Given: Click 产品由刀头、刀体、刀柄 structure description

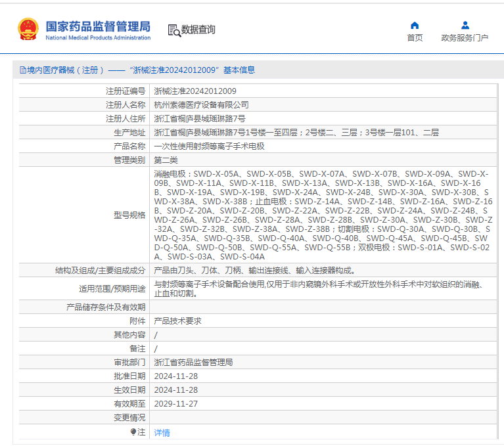Looking at the screenshot, I should click(254, 271).
